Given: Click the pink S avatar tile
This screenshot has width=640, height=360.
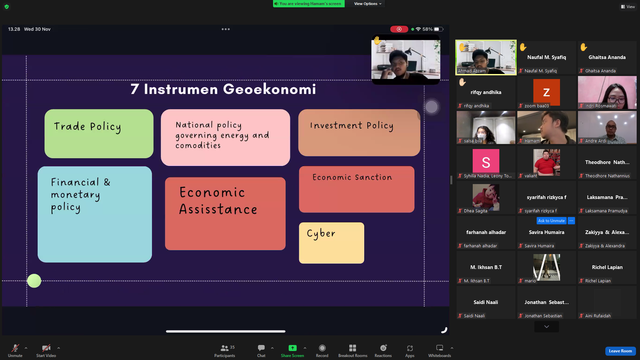Looking at the screenshot, I should (x=486, y=162).
